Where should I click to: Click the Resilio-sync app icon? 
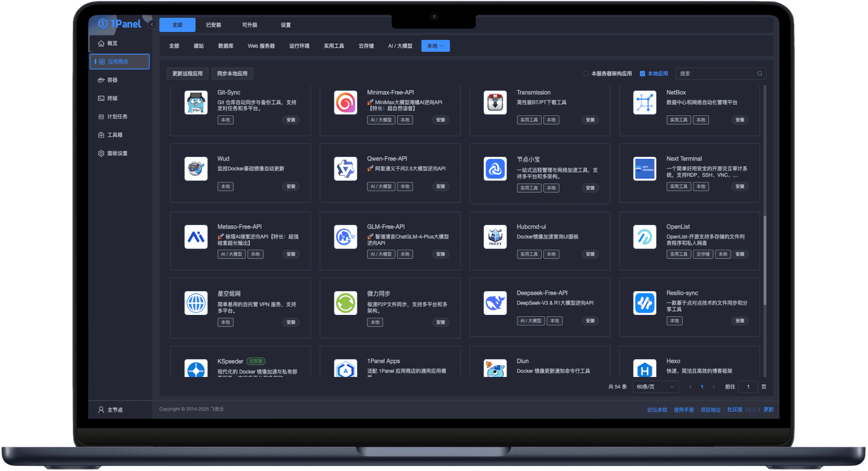(645, 303)
